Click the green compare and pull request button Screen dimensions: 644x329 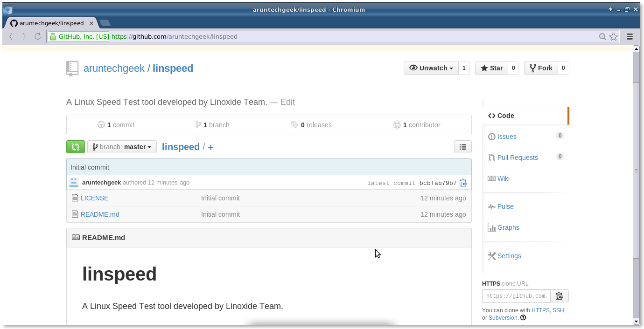pos(76,146)
